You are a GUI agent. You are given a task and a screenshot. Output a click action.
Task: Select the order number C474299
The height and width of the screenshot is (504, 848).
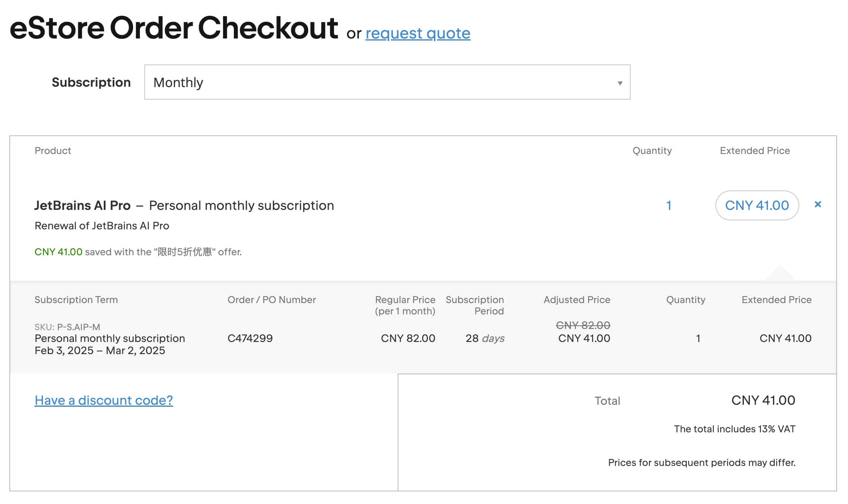(x=250, y=338)
